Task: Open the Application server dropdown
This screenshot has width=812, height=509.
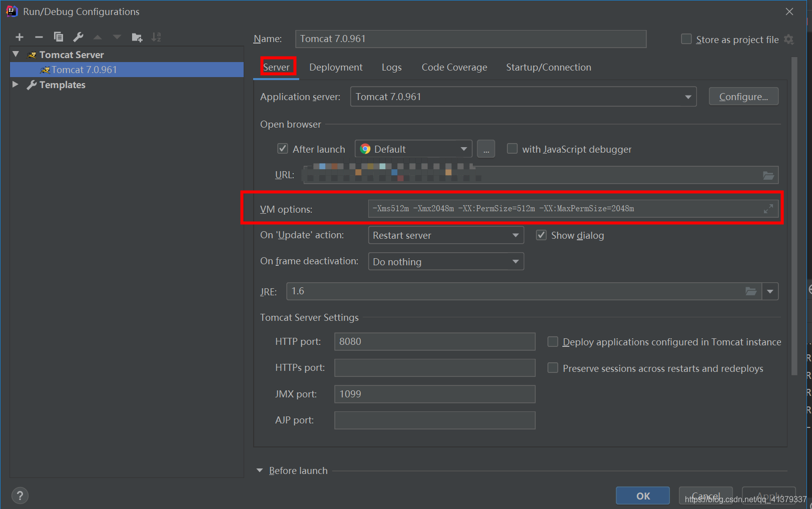Action: pyautogui.click(x=688, y=96)
